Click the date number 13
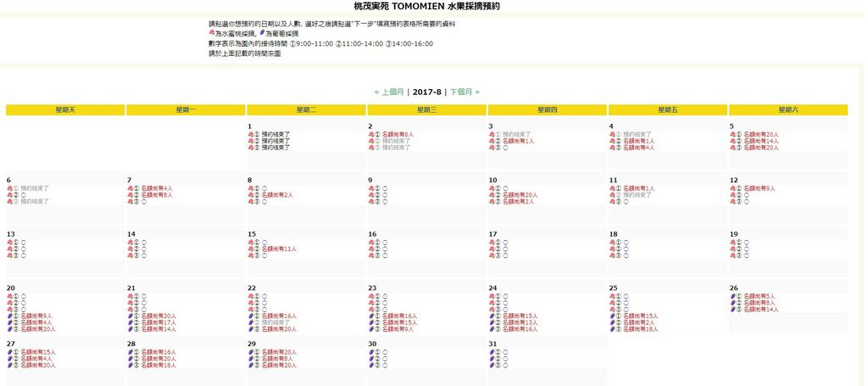Viewport: 868px width, 386px height. coord(10,235)
